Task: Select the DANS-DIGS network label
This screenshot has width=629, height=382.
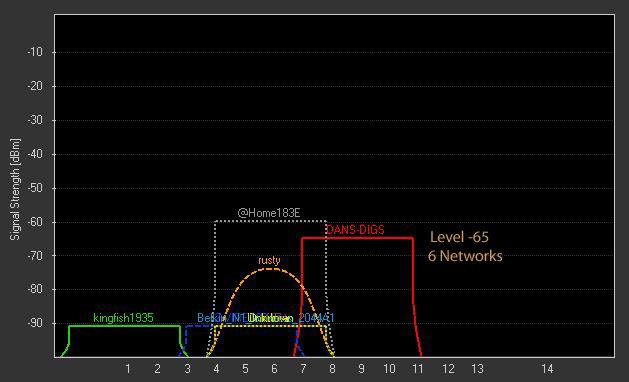Action: coord(355,230)
